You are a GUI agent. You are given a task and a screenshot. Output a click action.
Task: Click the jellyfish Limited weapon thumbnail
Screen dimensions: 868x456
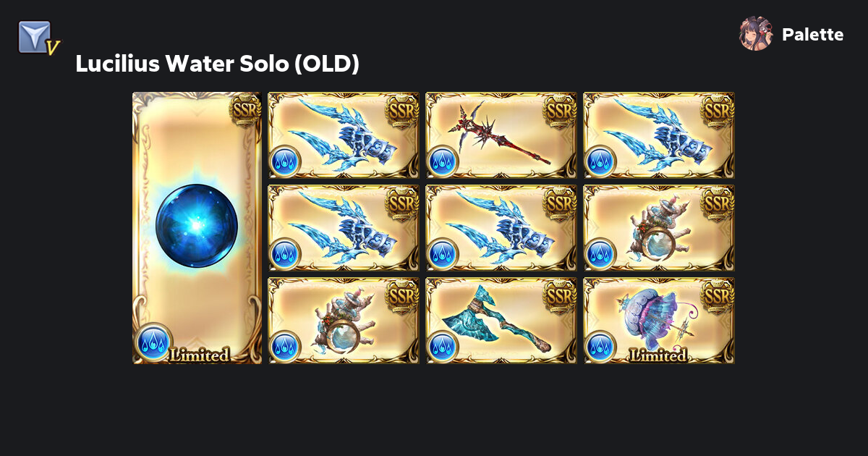tap(659, 321)
